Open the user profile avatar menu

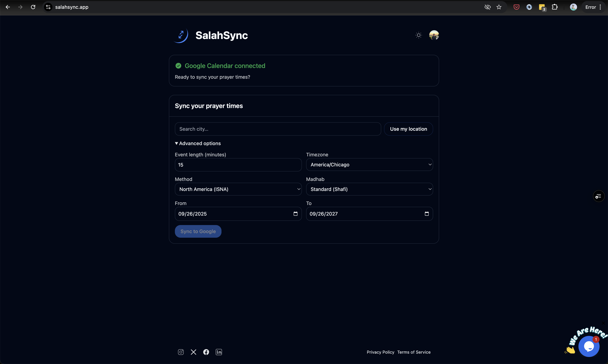click(434, 35)
